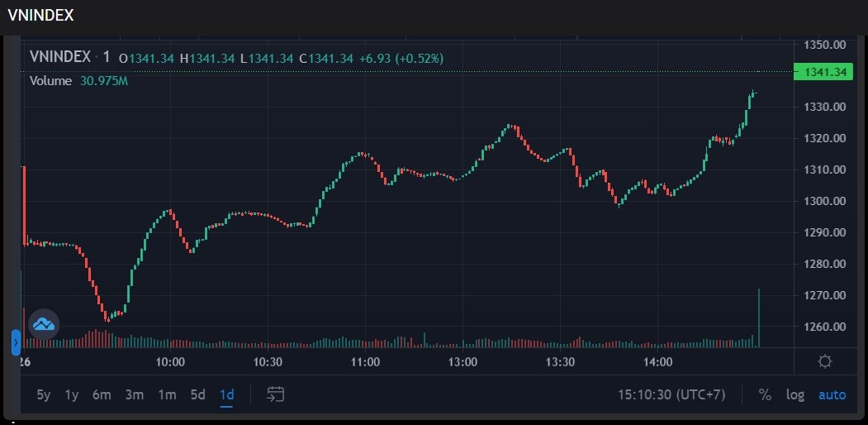The image size is (868, 425).
Task: Switch to 6m time range
Action: (102, 394)
